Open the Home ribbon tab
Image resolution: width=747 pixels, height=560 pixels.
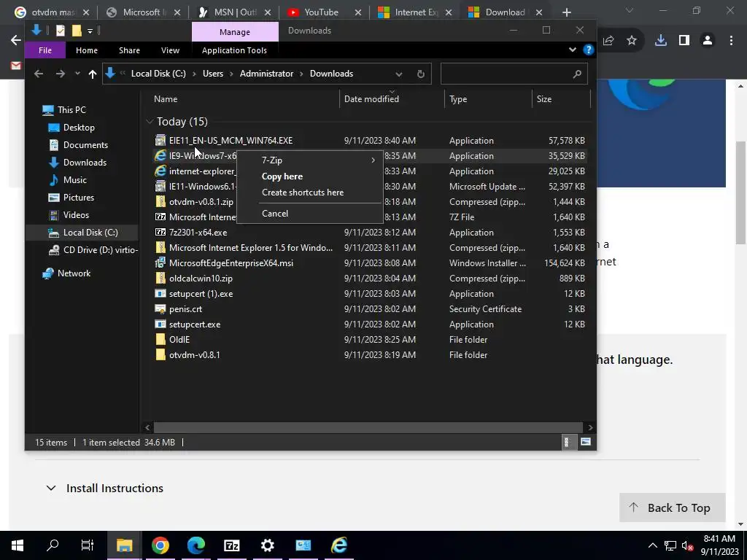click(x=87, y=50)
